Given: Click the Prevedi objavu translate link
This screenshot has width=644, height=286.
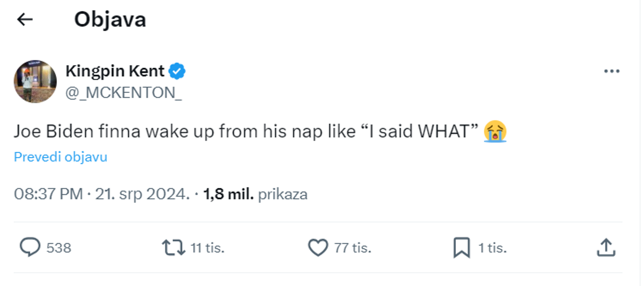Looking at the screenshot, I should click(x=60, y=157).
